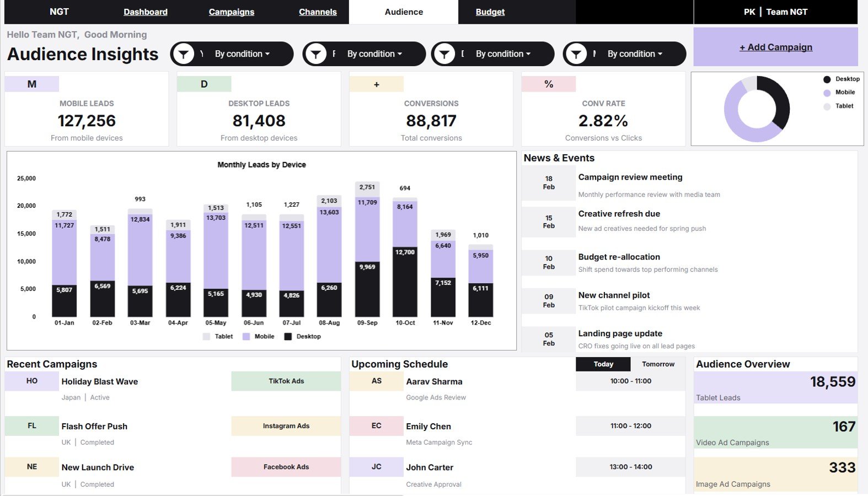Screen dimensions: 868x496
Task: Click the '%' badge on the Conv Rate card
Action: click(x=549, y=84)
